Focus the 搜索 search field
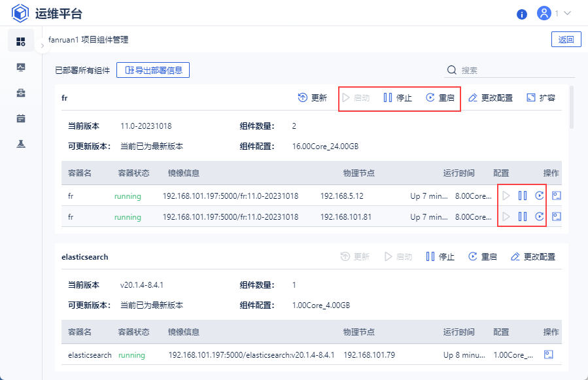This screenshot has height=380, width=588. (510, 70)
